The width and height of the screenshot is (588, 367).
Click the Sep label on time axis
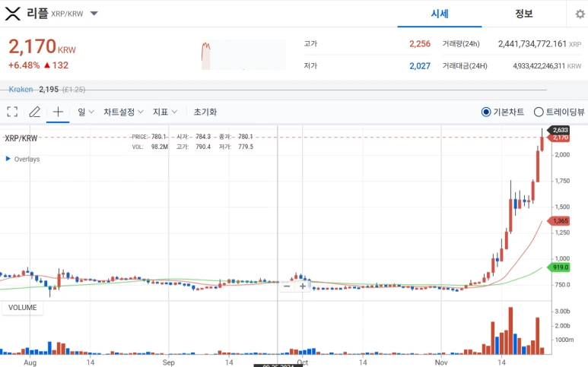pyautogui.click(x=168, y=362)
